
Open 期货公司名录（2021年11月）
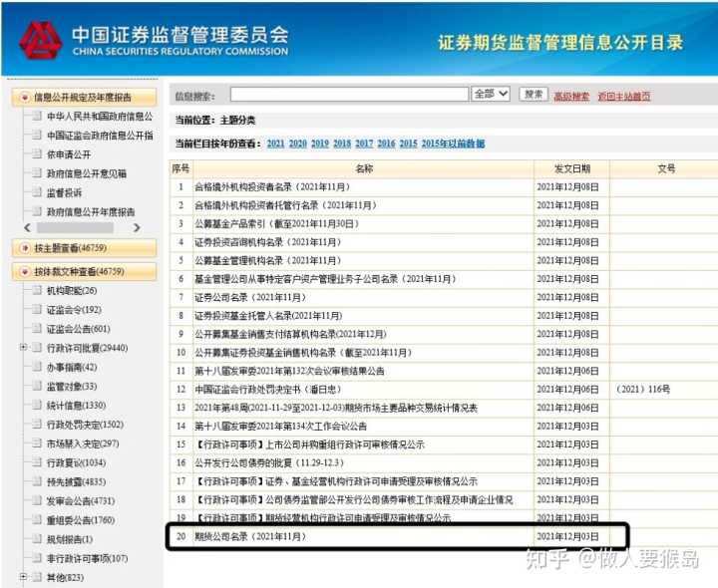point(250,536)
